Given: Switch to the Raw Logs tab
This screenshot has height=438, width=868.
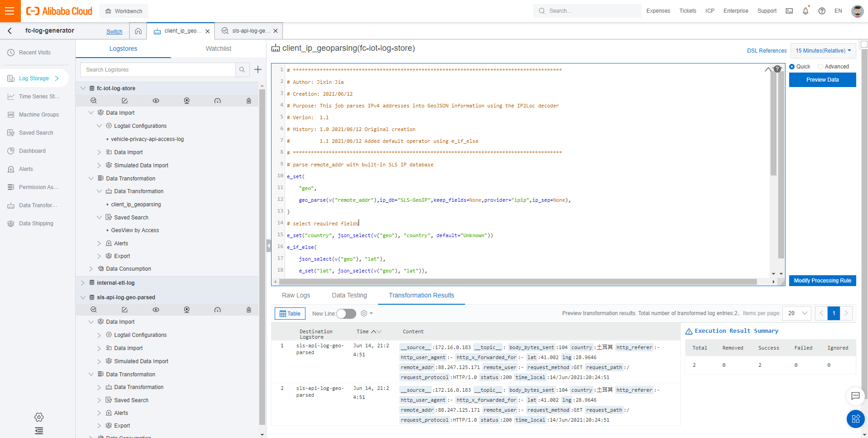Looking at the screenshot, I should tap(296, 295).
